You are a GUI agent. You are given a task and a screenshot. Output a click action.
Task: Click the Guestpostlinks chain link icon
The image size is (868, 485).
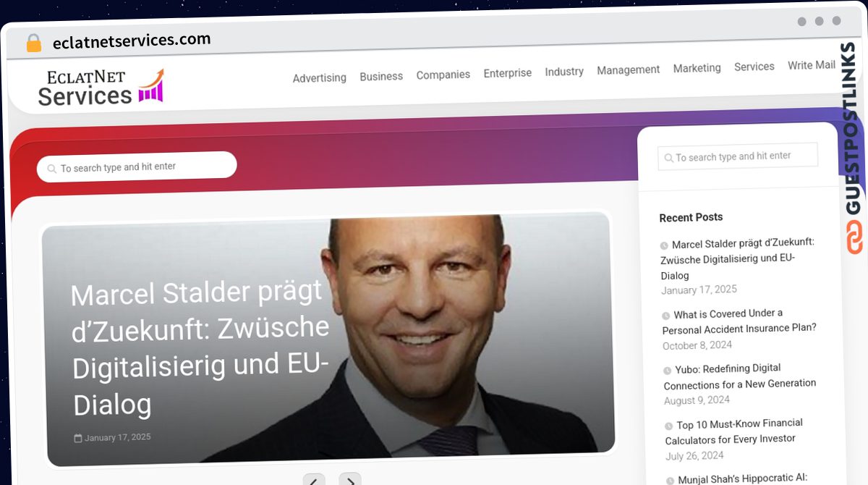(855, 237)
